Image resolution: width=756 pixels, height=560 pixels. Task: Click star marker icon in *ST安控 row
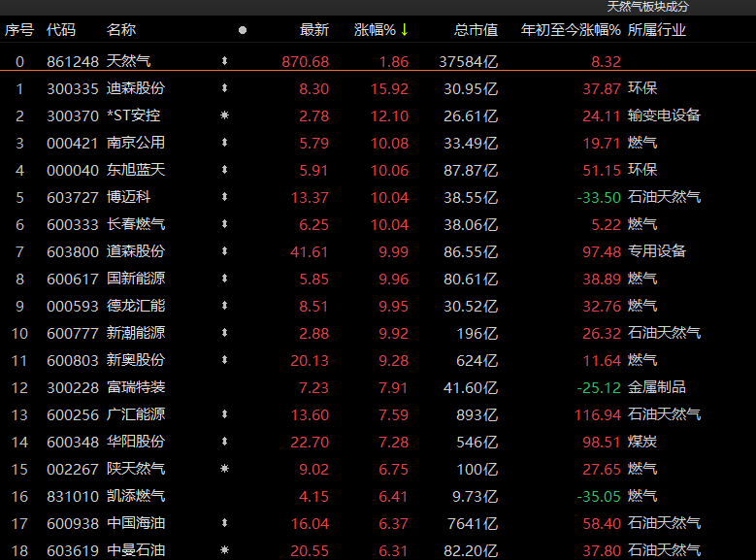224,115
